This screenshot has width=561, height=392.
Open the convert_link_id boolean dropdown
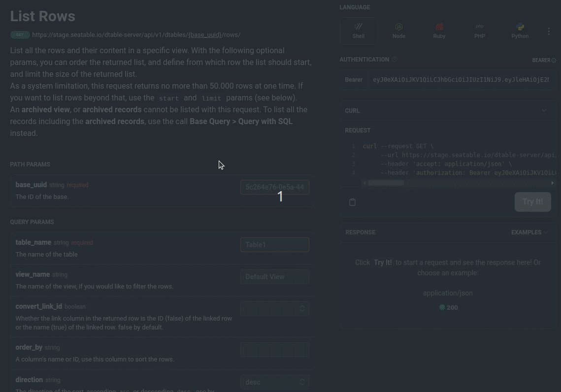tap(275, 309)
